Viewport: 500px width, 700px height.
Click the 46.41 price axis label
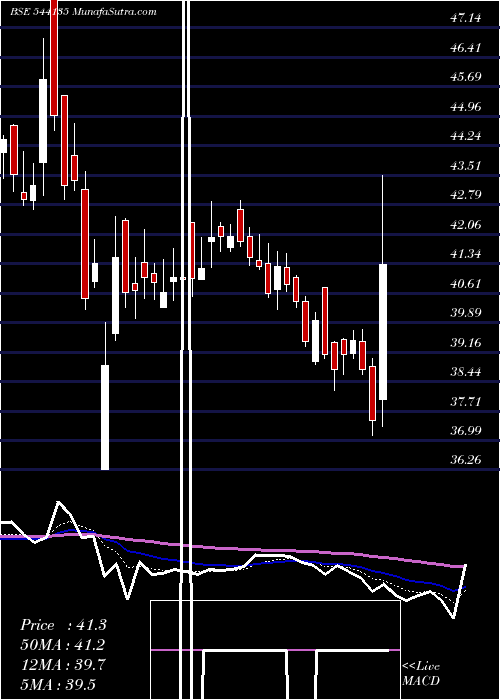tap(466, 47)
